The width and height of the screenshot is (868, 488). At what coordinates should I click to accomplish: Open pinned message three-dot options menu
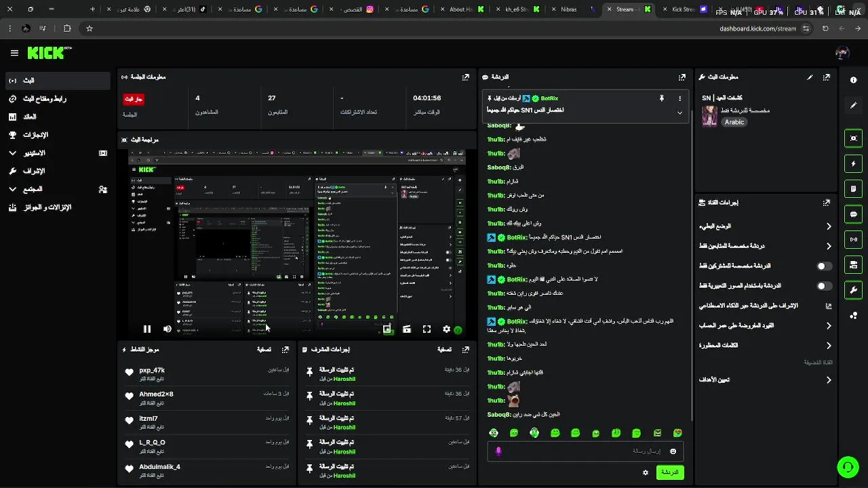(679, 98)
